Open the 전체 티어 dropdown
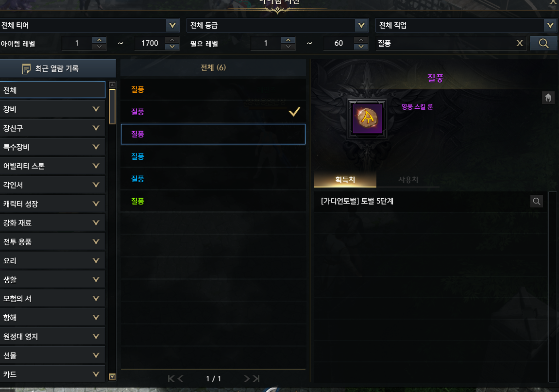 [89, 25]
